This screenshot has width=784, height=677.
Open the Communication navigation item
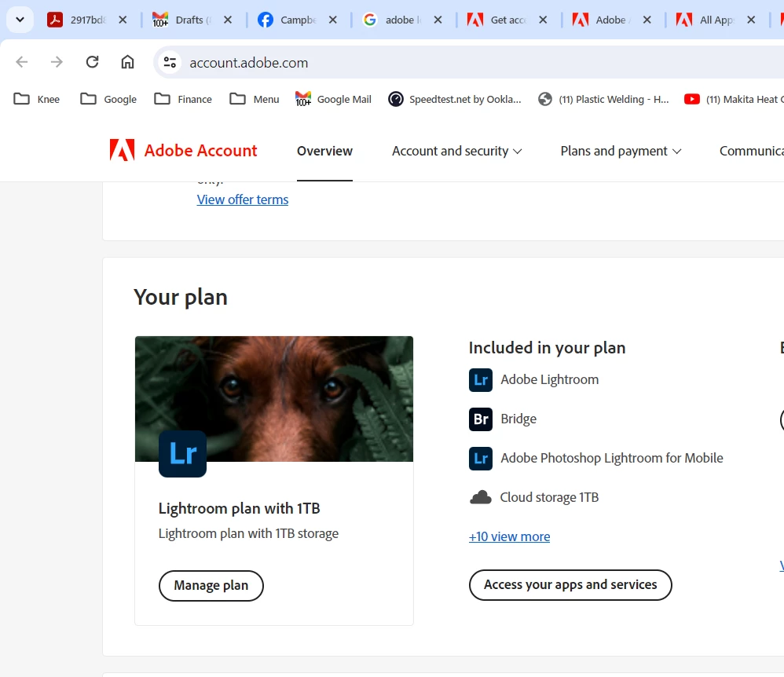tap(751, 151)
